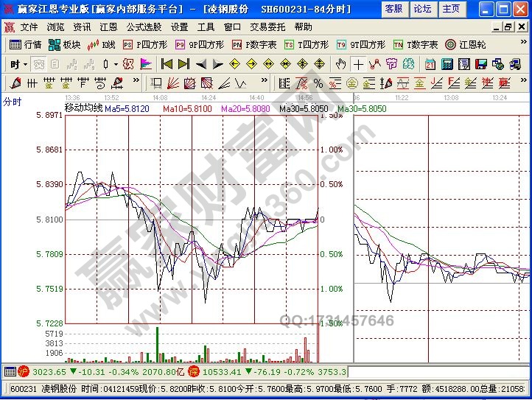This screenshot has height=400, width=532.
Task: Open the candlestick style dropdown arrow
Action: click(x=115, y=64)
